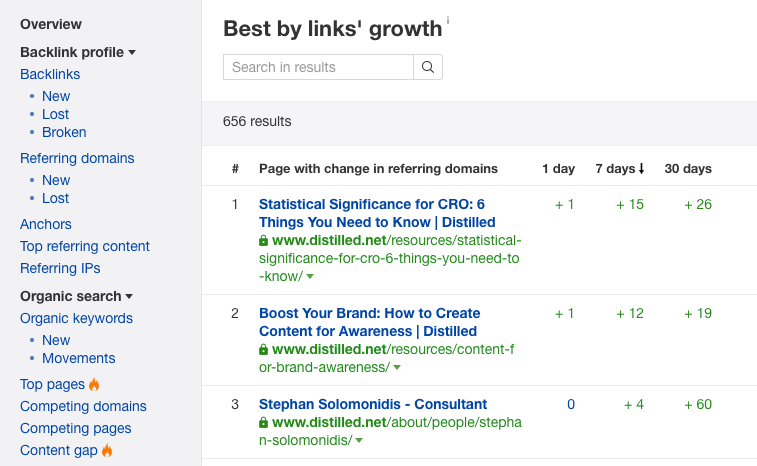Open Referring domains report
This screenshot has width=757, height=466.
pyautogui.click(x=77, y=158)
